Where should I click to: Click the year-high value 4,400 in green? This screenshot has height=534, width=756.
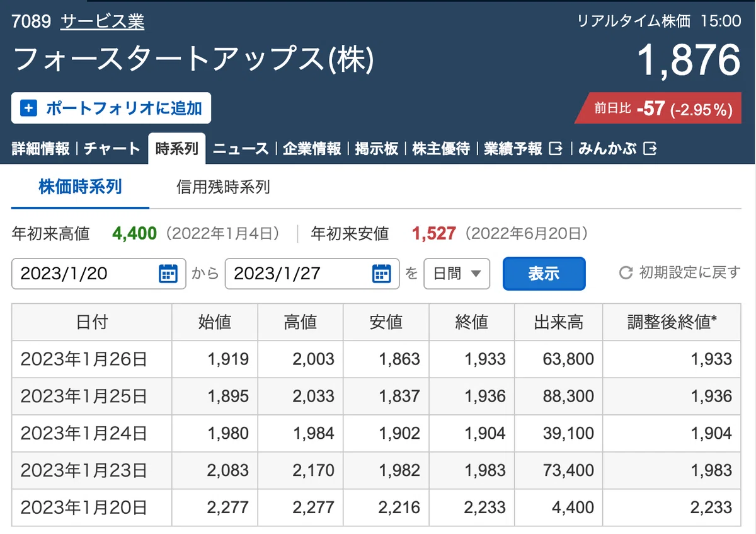tap(135, 234)
